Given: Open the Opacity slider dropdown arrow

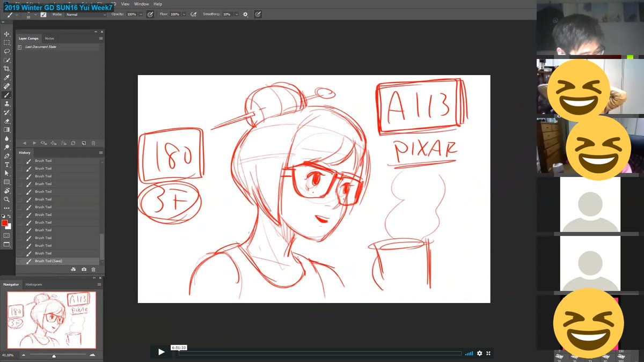Looking at the screenshot, I should click(141, 14).
